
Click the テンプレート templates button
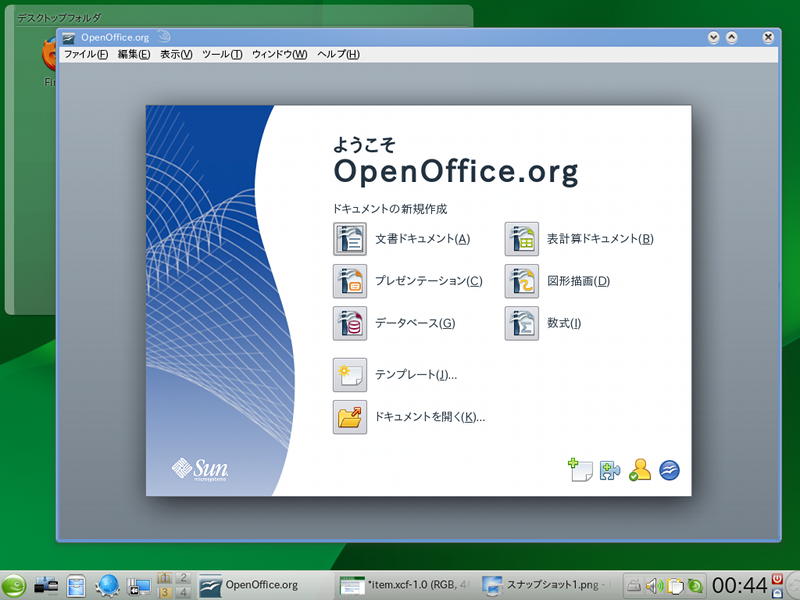tap(351, 375)
